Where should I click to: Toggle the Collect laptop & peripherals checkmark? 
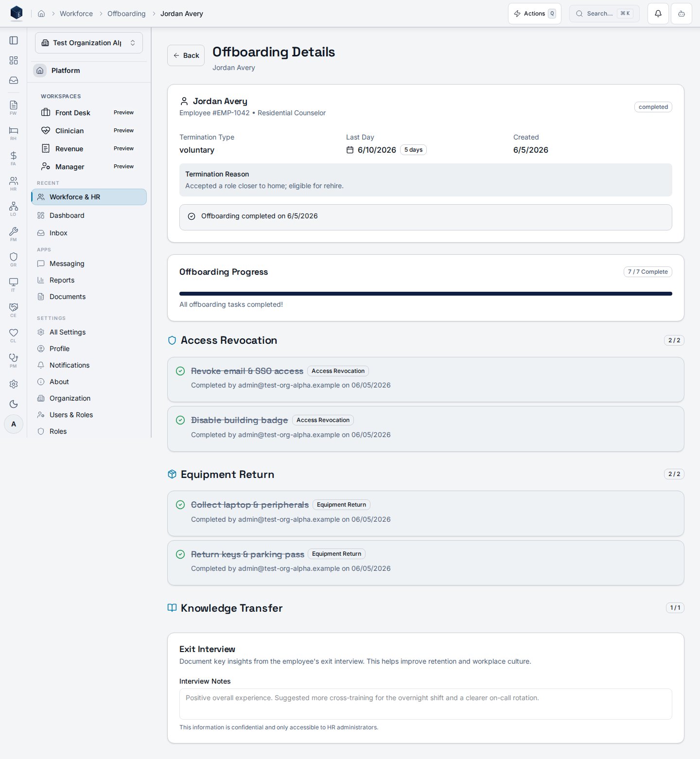[x=180, y=505]
